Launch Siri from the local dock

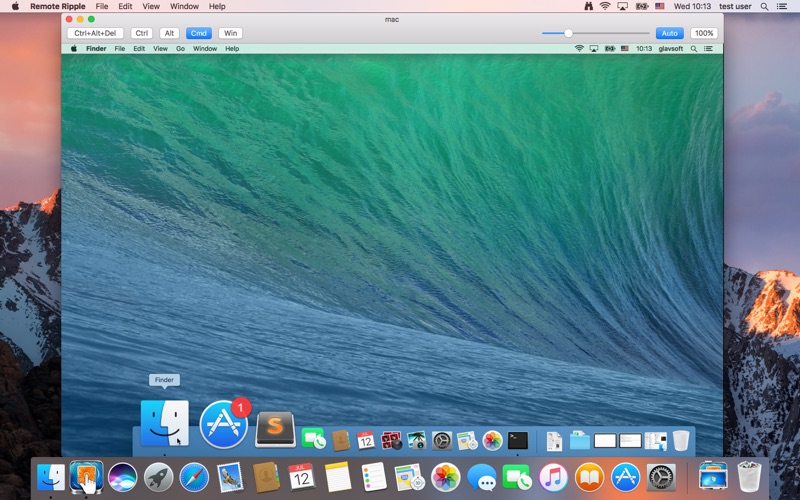pyautogui.click(x=122, y=478)
